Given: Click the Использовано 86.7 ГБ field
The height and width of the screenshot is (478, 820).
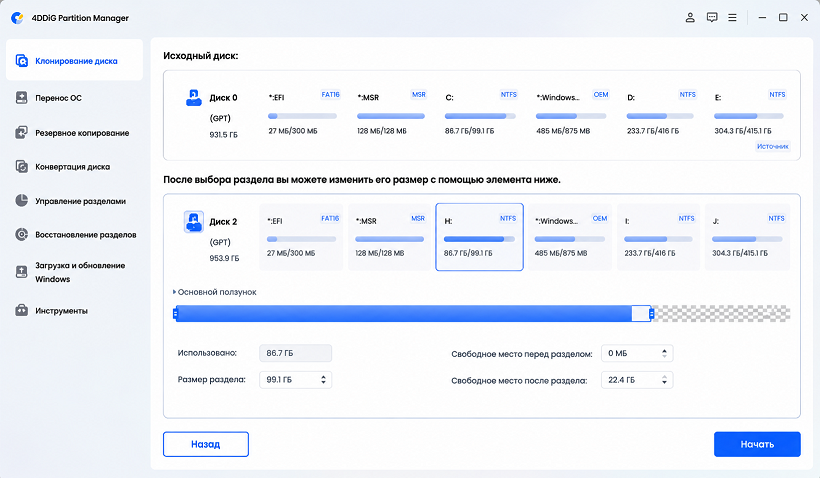Looking at the screenshot, I should (295, 353).
